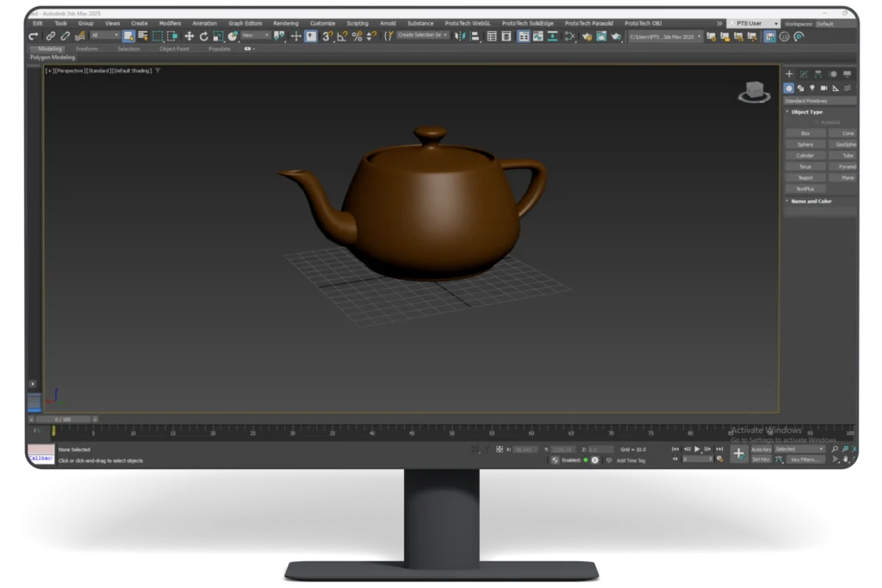Activate the Select Object tool

coord(129,36)
